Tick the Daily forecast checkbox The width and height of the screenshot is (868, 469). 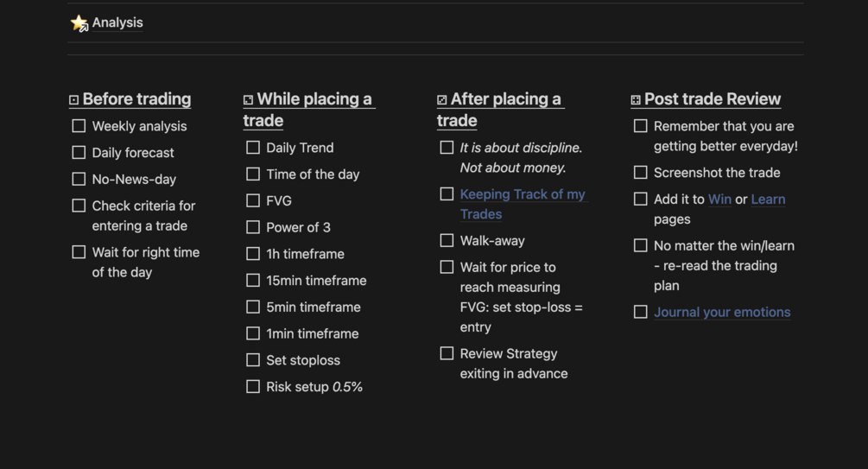click(x=79, y=153)
